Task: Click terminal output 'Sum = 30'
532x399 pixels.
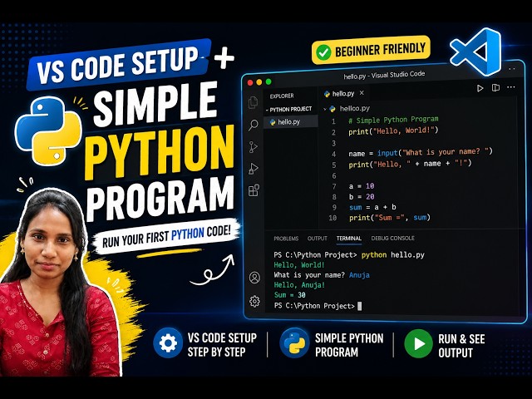Action: pyautogui.click(x=290, y=295)
